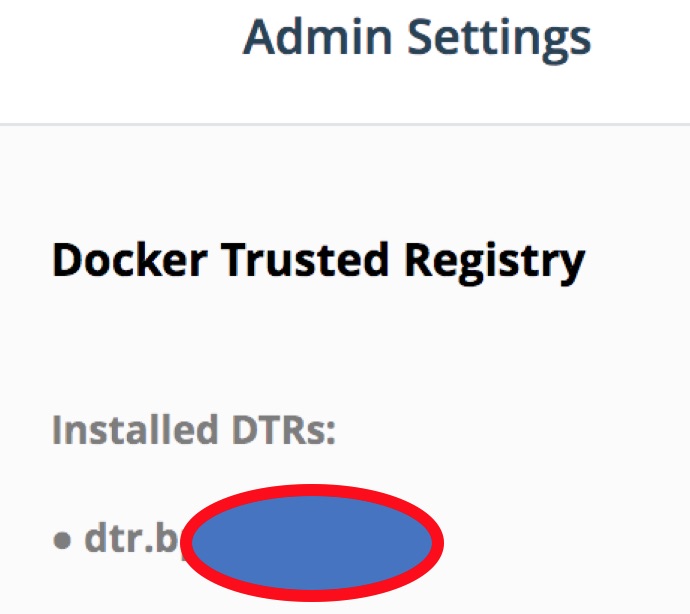This screenshot has height=614, width=690.
Task: Open the dtr.b installed registry link
Action: [x=132, y=538]
